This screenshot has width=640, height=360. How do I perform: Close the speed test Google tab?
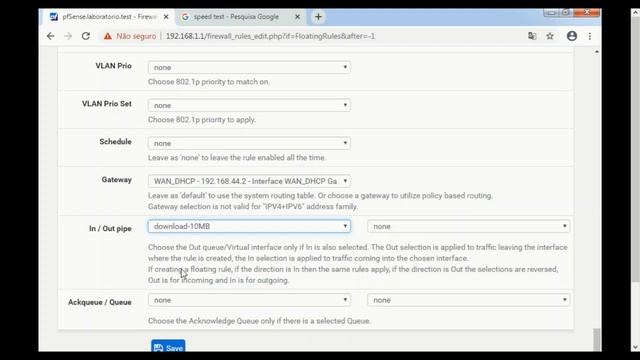[x=297, y=17]
